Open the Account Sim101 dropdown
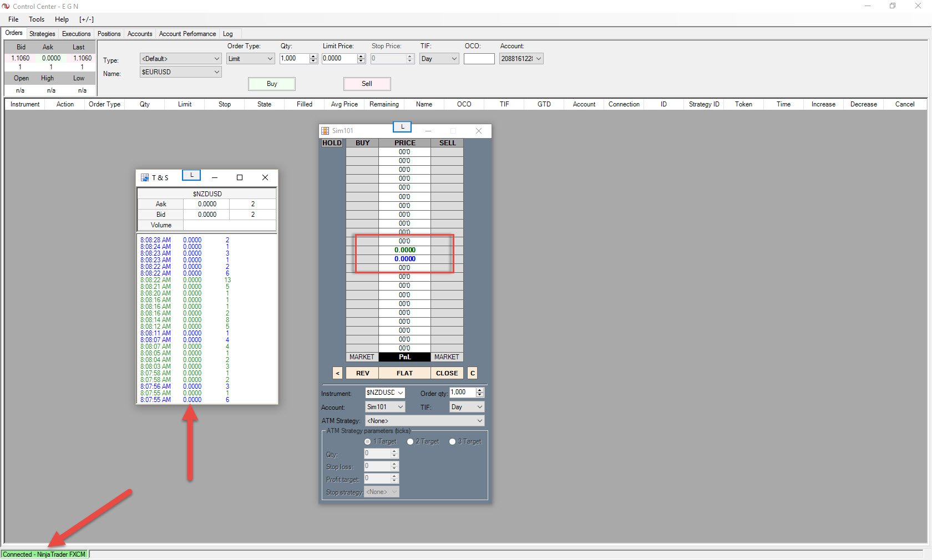Screen dimensions: 932x560 point(385,407)
